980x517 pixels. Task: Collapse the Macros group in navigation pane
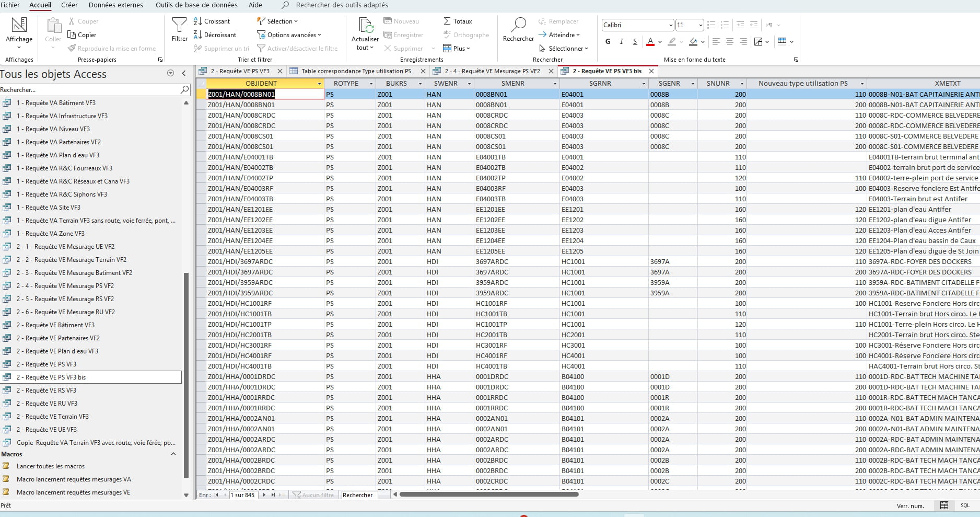[x=173, y=454]
